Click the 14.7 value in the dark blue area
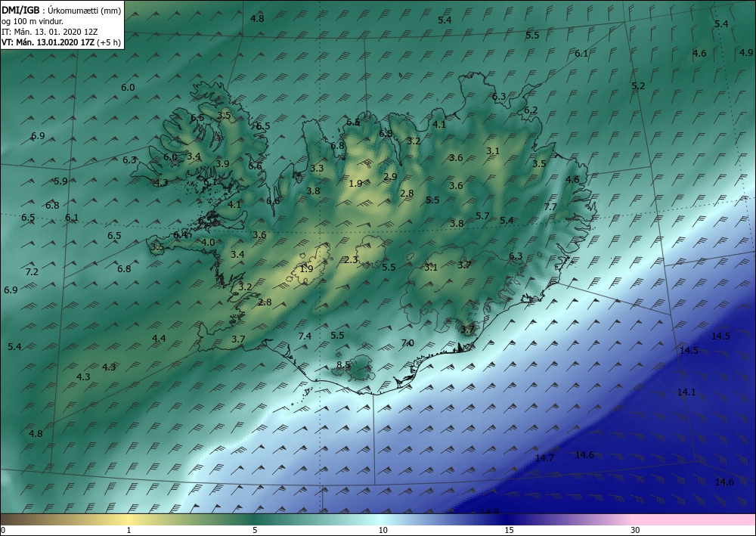This screenshot has width=756, height=536. tap(545, 458)
